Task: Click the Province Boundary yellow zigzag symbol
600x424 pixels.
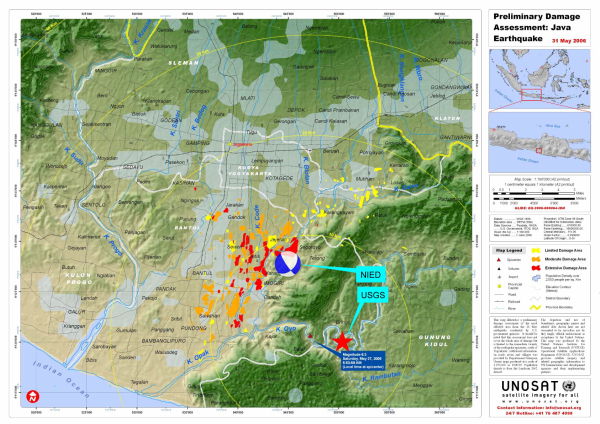Action: [x=535, y=307]
